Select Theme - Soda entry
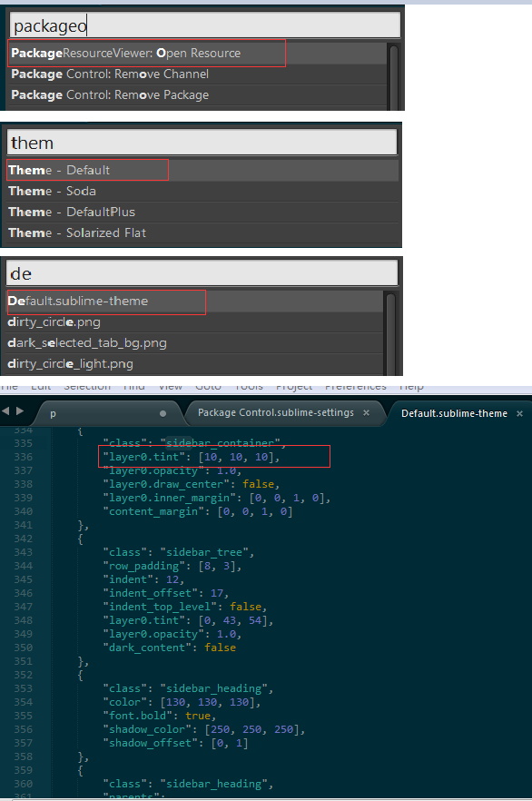Image resolution: width=532 pixels, height=801 pixels. coord(202,191)
